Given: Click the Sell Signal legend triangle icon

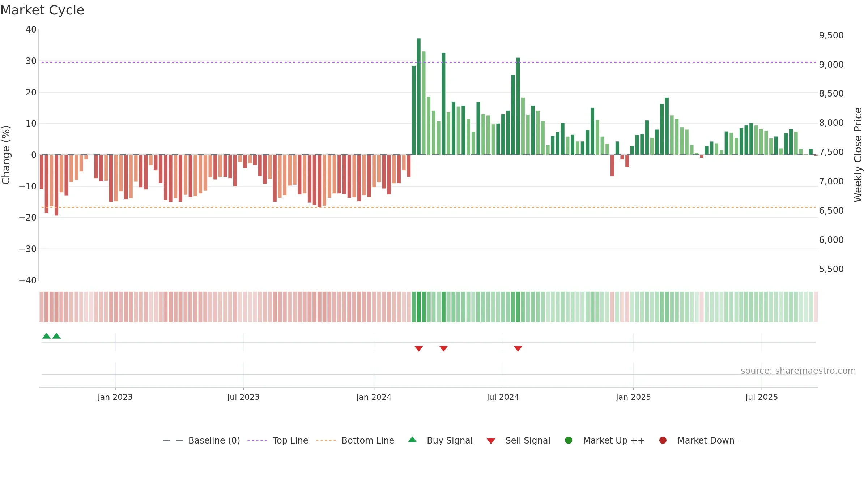Looking at the screenshot, I should [x=491, y=441].
